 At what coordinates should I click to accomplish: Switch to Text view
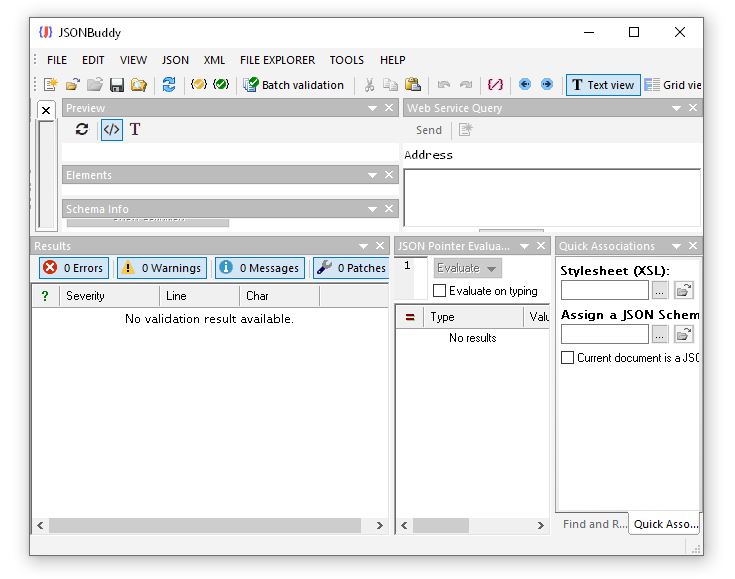pyautogui.click(x=602, y=85)
